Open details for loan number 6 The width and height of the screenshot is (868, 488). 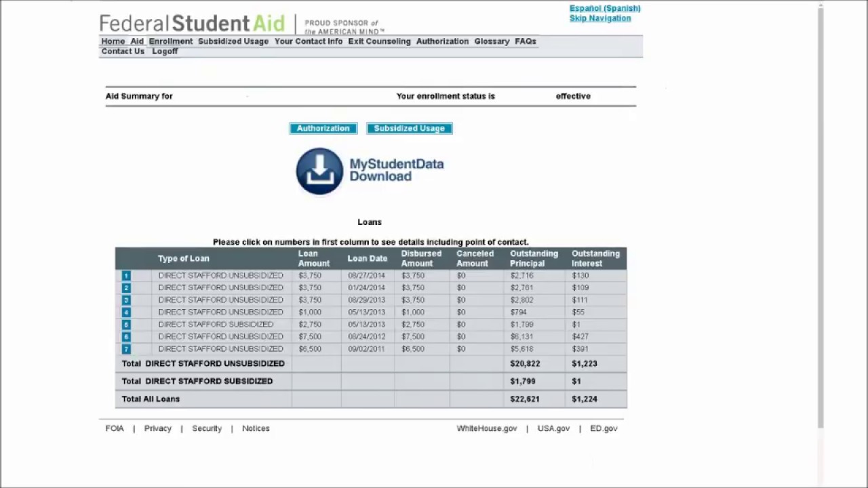(126, 337)
